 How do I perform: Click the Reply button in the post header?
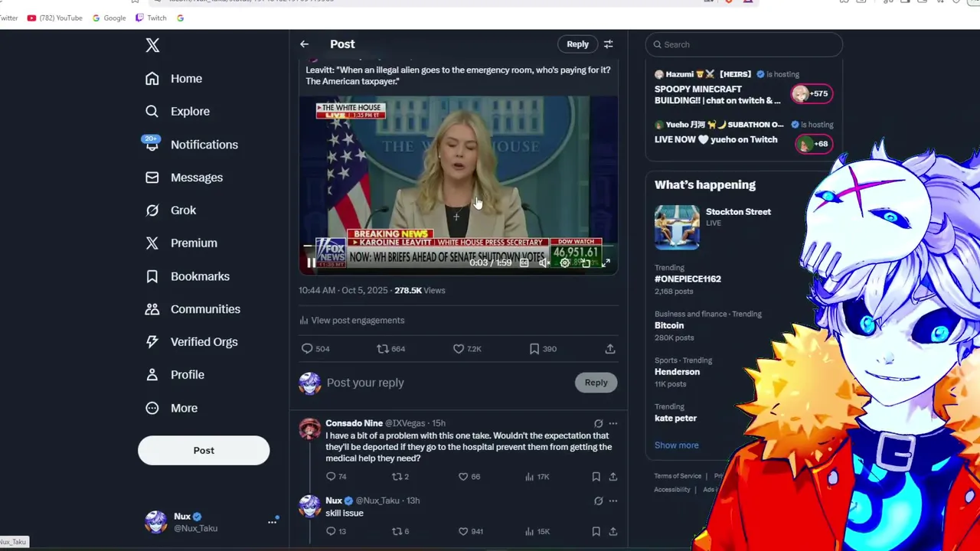pos(577,44)
